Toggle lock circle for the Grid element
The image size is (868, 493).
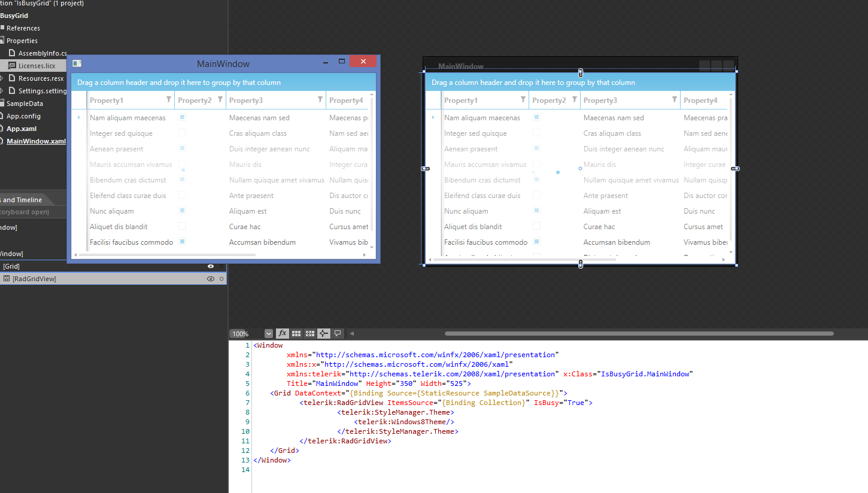tap(221, 266)
